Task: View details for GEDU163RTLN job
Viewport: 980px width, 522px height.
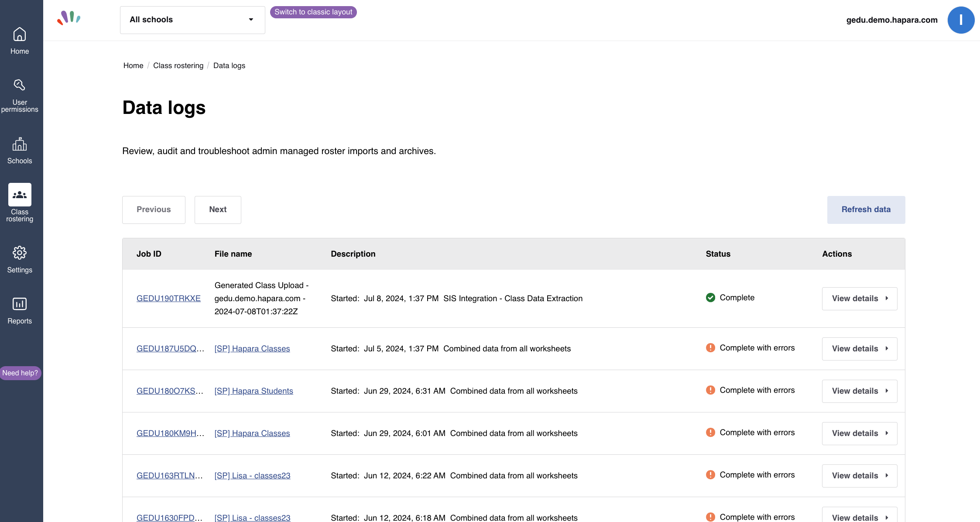Action: point(860,476)
